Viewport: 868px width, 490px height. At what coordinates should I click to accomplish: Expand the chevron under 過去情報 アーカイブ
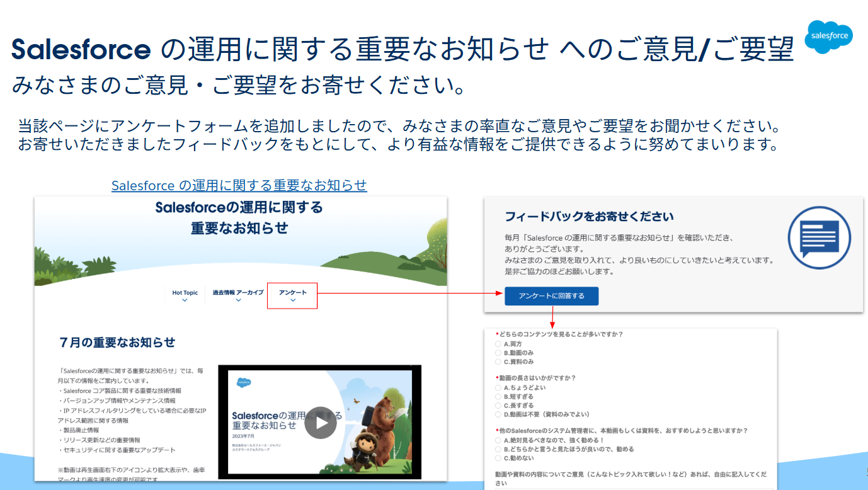(x=238, y=300)
